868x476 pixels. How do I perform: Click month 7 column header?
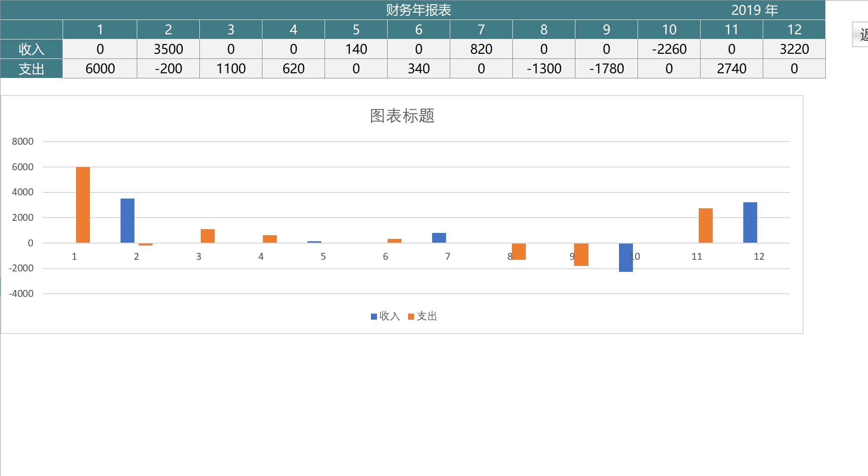click(x=481, y=29)
